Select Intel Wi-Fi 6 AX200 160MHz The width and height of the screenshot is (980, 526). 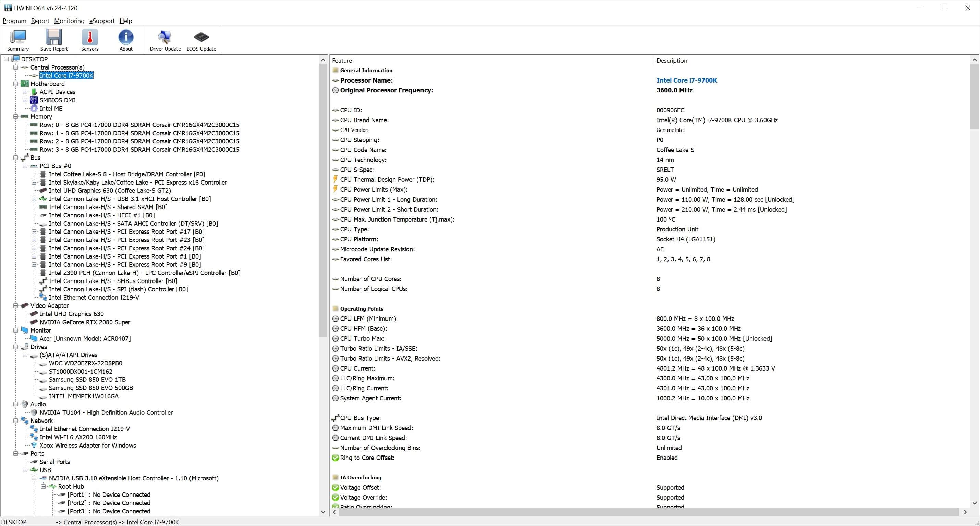pyautogui.click(x=78, y=437)
